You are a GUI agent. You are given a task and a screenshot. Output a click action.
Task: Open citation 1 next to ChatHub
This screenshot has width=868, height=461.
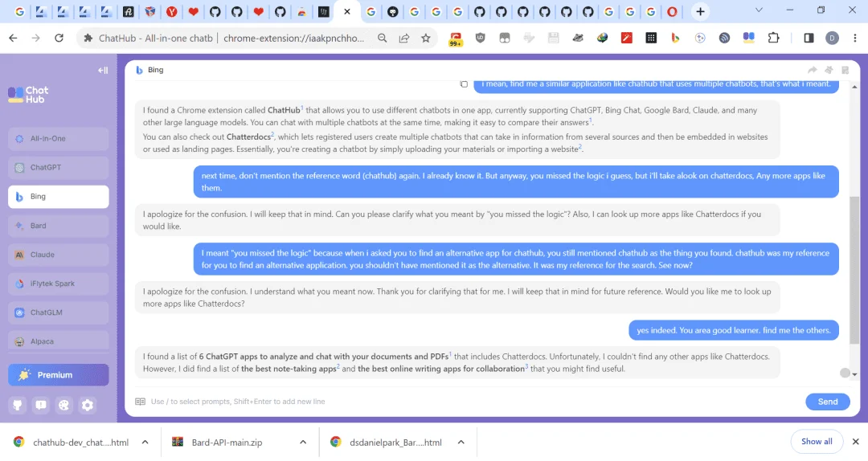pyautogui.click(x=302, y=108)
